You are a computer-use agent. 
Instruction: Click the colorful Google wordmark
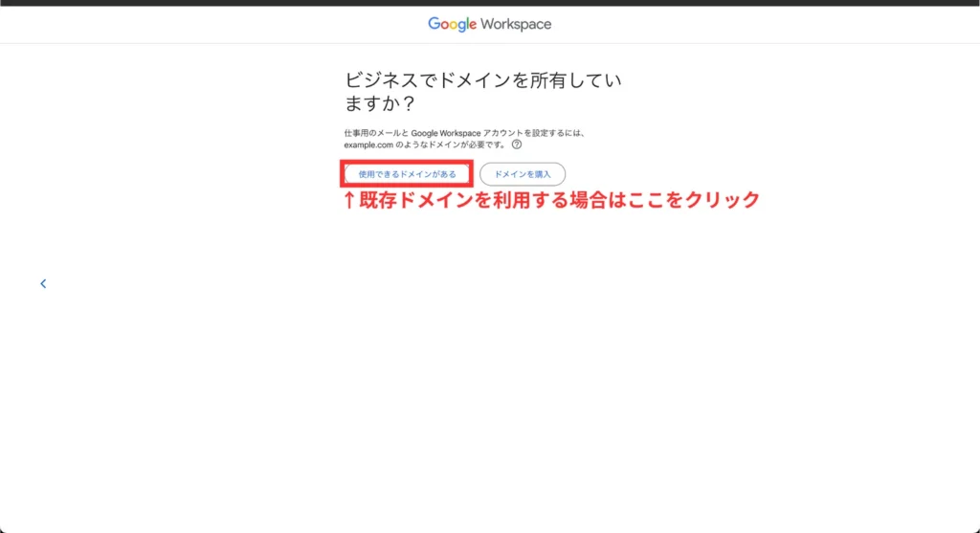[452, 24]
